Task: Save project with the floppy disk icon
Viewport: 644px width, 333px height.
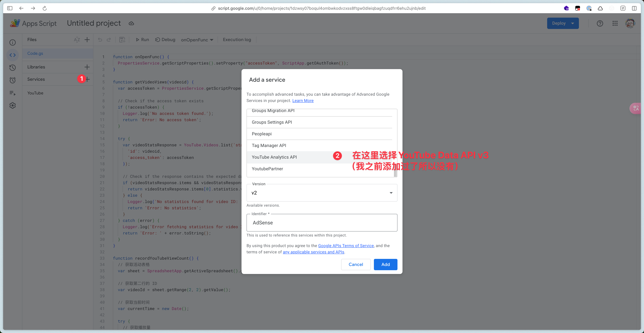Action: tap(122, 40)
